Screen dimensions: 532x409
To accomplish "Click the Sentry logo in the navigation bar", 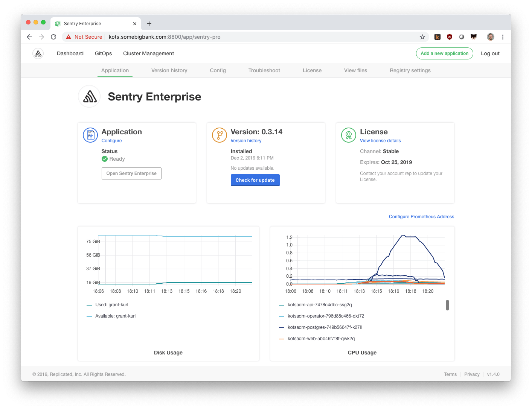I will (x=38, y=53).
